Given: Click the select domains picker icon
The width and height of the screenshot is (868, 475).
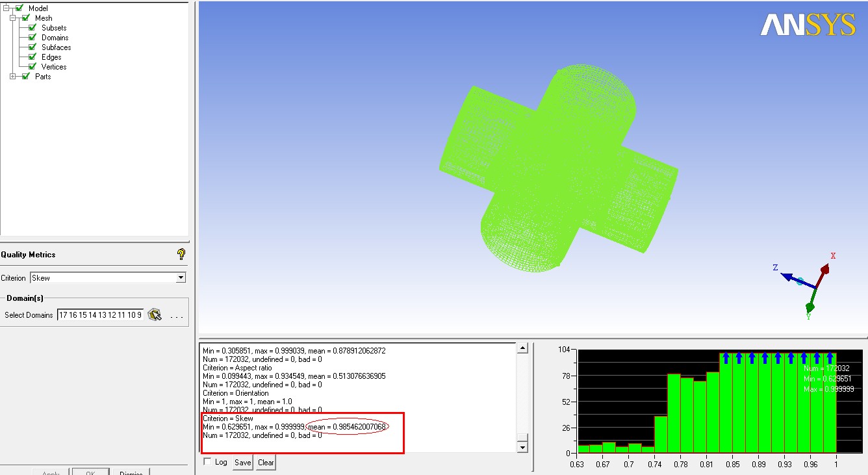Looking at the screenshot, I should 154,315.
